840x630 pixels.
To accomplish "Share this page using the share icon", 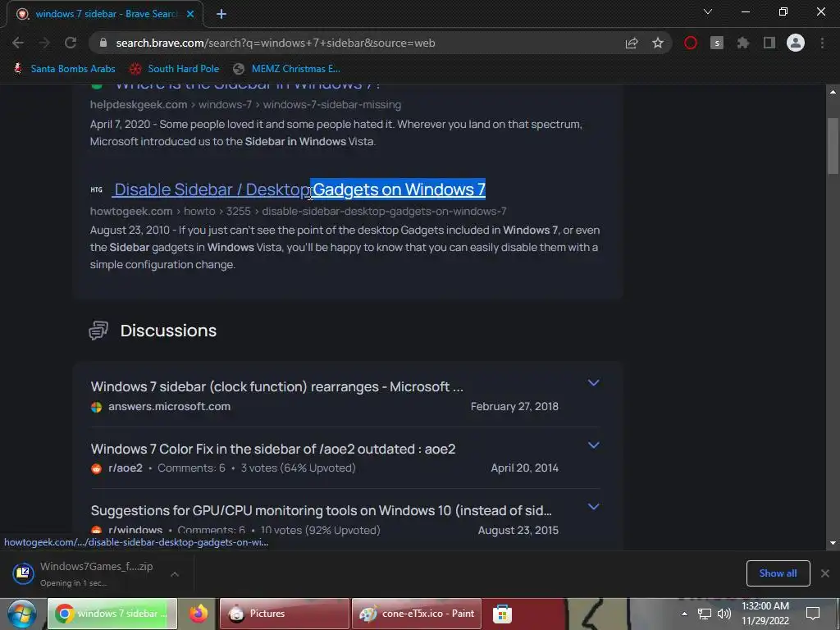I will (x=632, y=43).
